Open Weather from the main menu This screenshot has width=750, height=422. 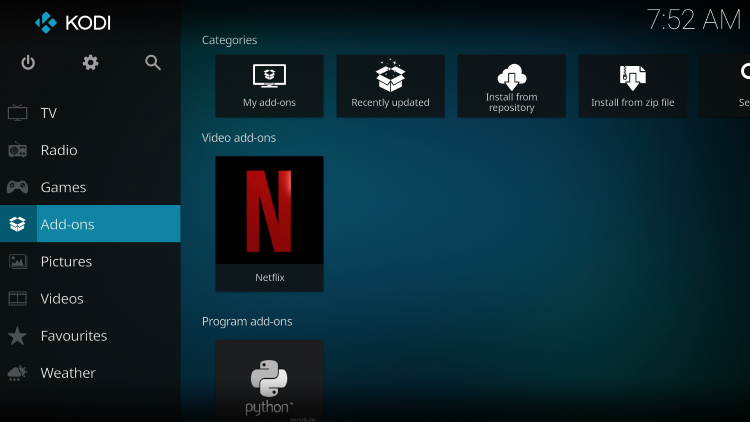pyautogui.click(x=90, y=373)
